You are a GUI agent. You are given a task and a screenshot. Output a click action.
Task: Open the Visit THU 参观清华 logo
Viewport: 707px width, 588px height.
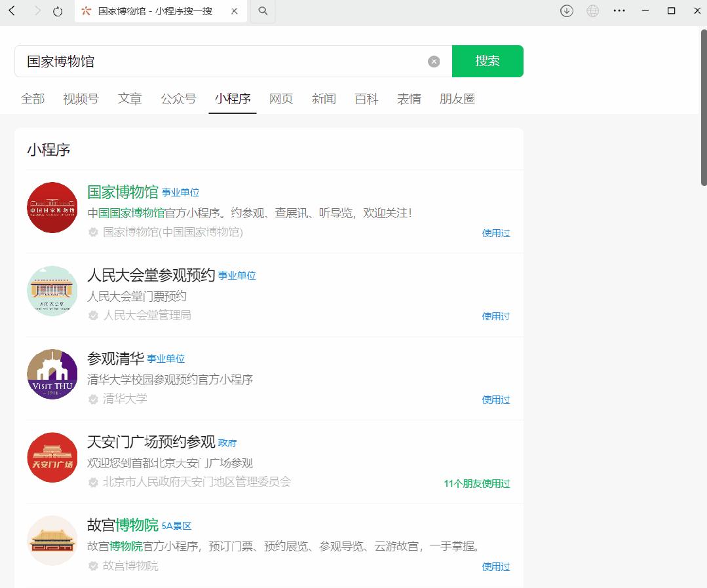52,375
